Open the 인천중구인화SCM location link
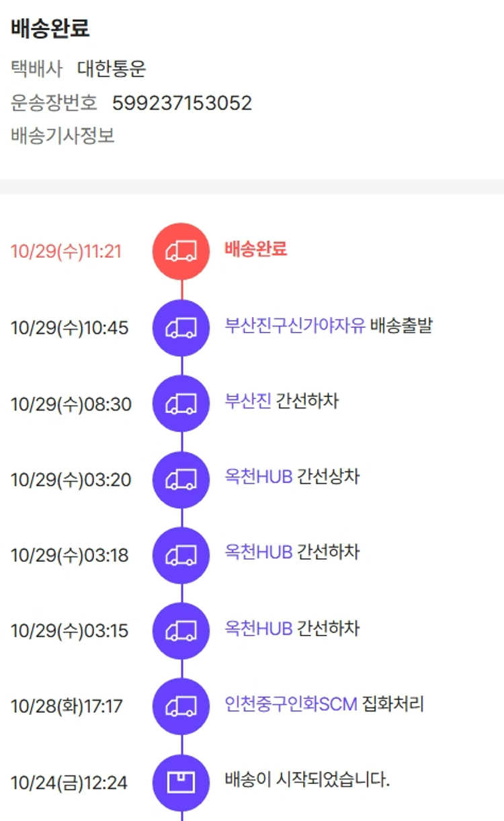The height and width of the screenshot is (821, 504). coord(291,704)
